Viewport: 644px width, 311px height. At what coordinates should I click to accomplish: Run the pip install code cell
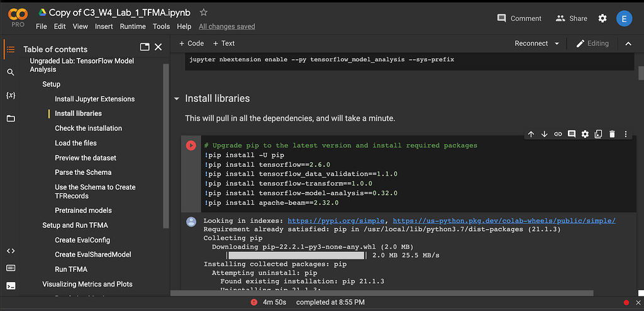191,145
